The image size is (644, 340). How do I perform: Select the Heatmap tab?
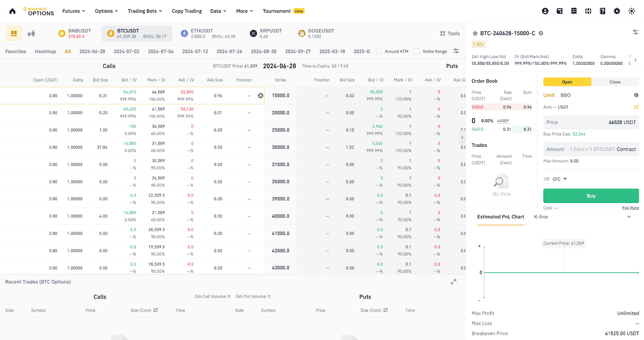[45, 52]
